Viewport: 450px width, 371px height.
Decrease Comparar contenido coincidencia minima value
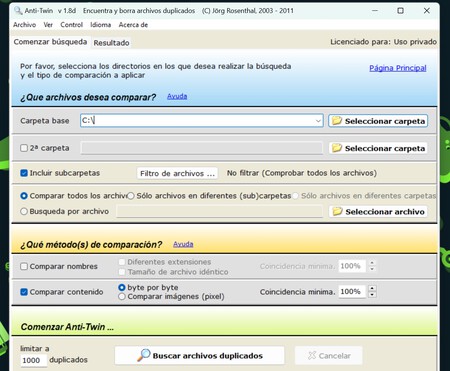tap(372, 295)
